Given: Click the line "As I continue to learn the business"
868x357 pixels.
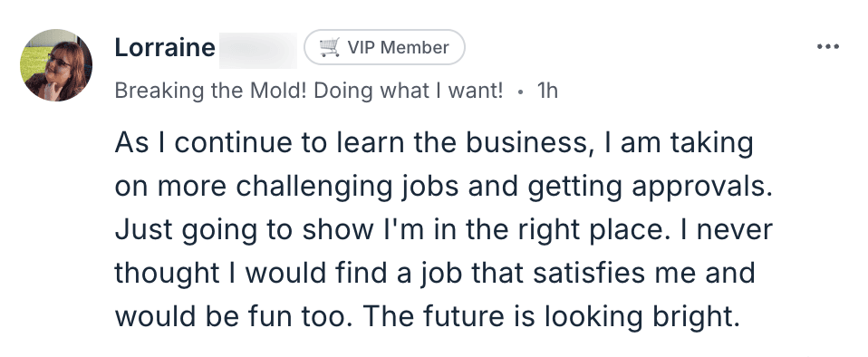Looking at the screenshot, I should pos(350,143).
